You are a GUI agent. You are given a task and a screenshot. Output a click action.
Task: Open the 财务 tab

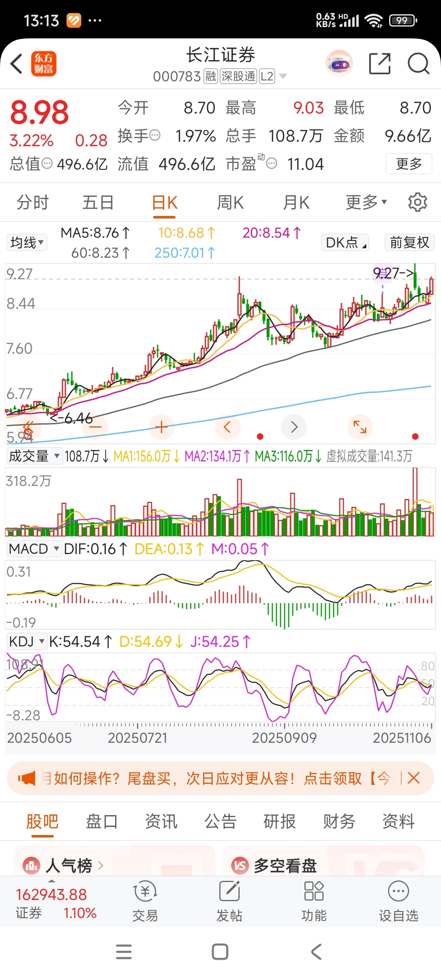pyautogui.click(x=339, y=822)
